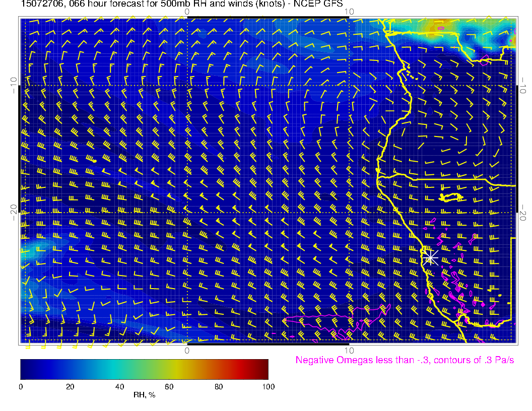Image resolution: width=532 pixels, height=411 pixels.
Task: Click the small closed yellow outline inland
Action: [x=451, y=197]
